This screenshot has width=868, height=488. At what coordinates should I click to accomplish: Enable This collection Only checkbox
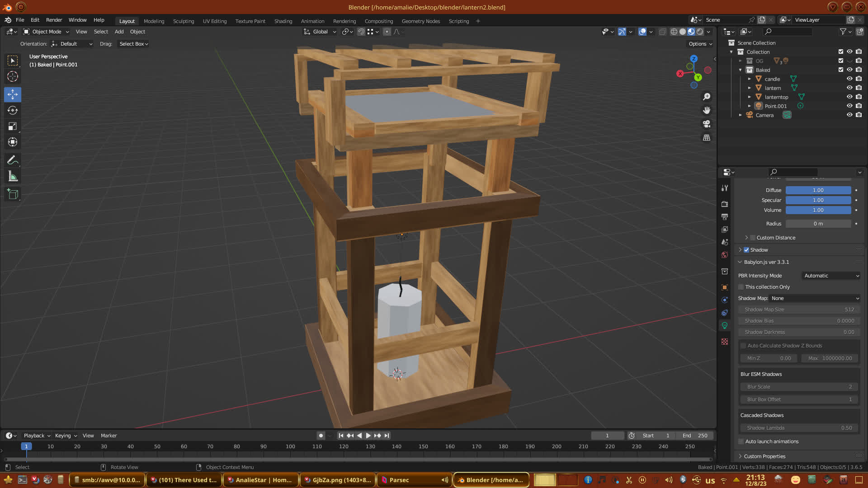[x=741, y=287]
